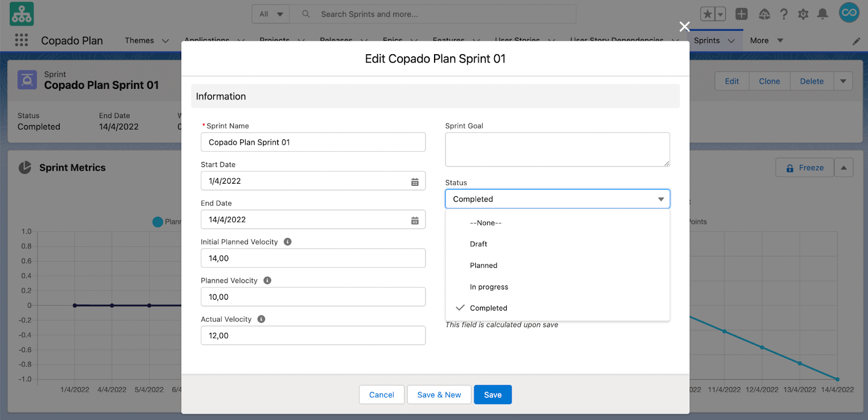Open the user profile avatar
868x420 pixels.
[x=849, y=12]
